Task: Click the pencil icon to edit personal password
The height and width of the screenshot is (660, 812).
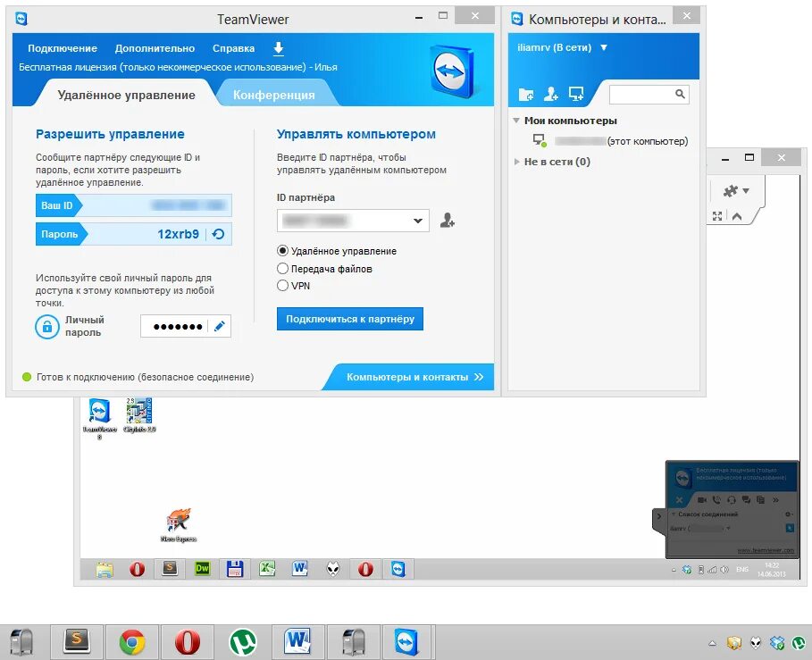Action: click(220, 326)
